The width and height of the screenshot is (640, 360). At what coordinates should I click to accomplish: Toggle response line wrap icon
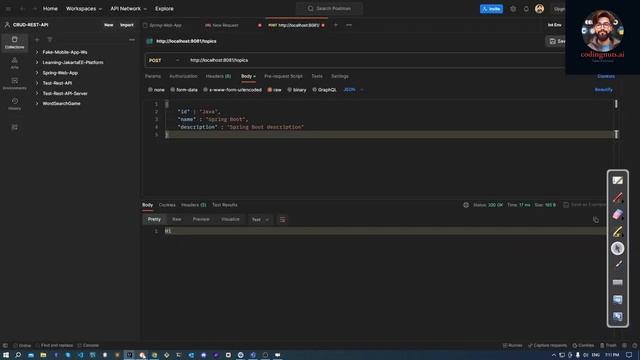[282, 220]
